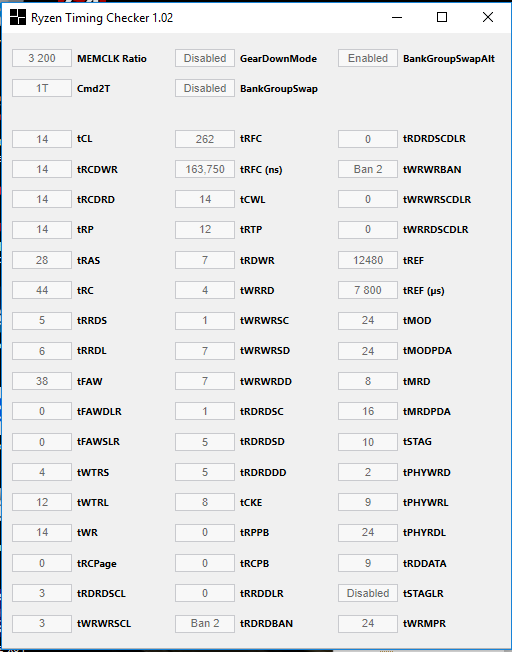Select the tRDWR value field

205,260
